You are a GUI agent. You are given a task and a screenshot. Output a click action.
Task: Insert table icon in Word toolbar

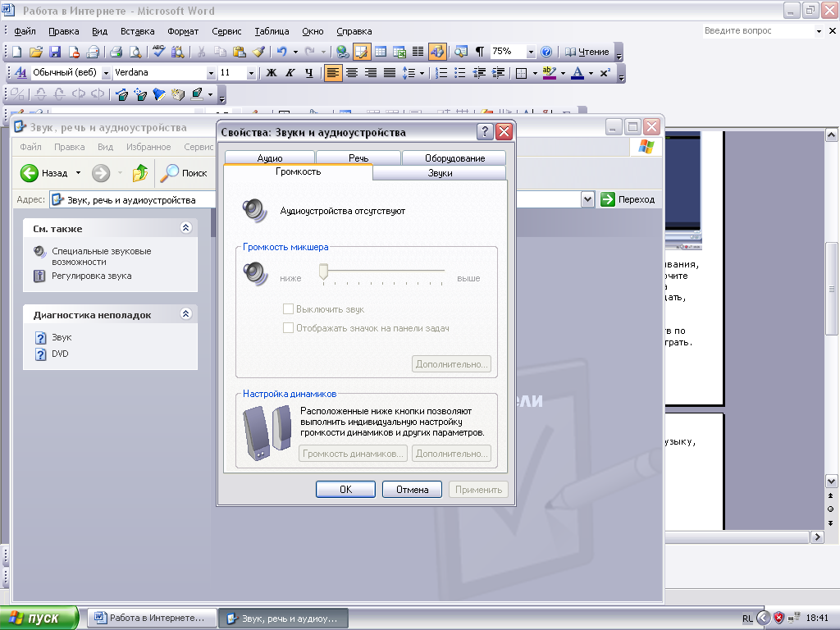pos(381,52)
